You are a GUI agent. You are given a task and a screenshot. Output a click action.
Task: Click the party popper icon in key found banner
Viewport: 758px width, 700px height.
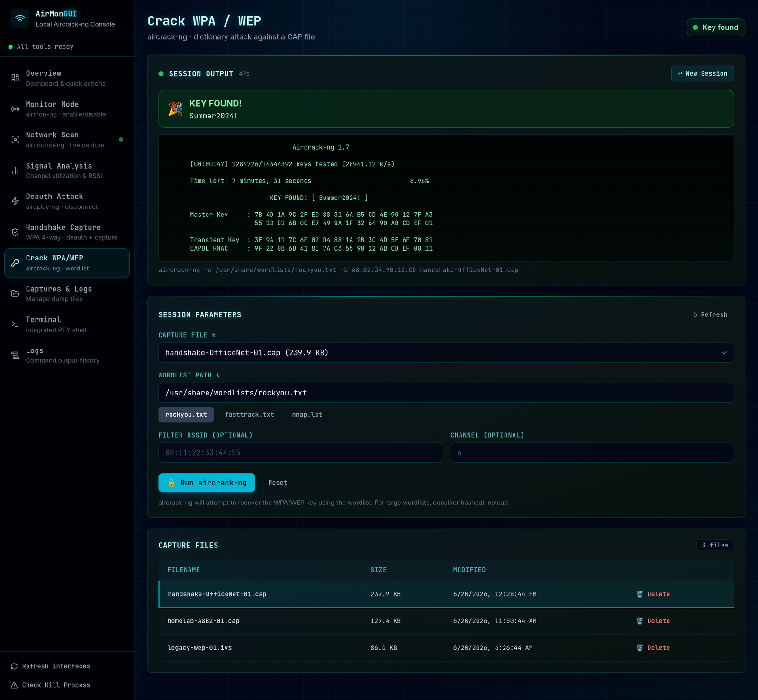click(x=175, y=109)
